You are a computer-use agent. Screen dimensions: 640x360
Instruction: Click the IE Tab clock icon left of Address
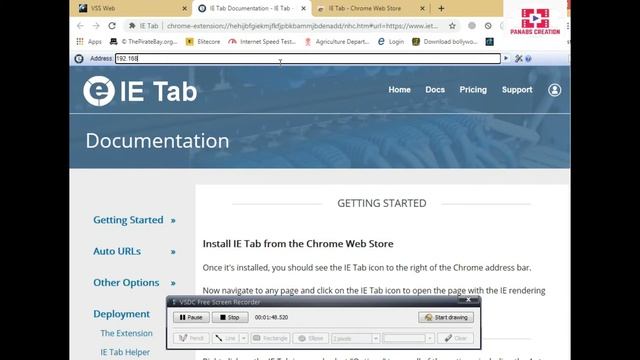(x=79, y=59)
